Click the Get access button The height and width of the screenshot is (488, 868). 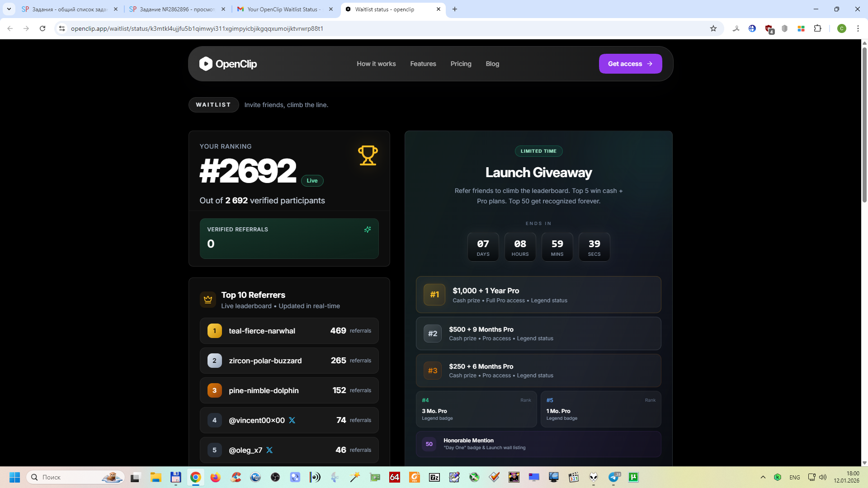pyautogui.click(x=630, y=64)
